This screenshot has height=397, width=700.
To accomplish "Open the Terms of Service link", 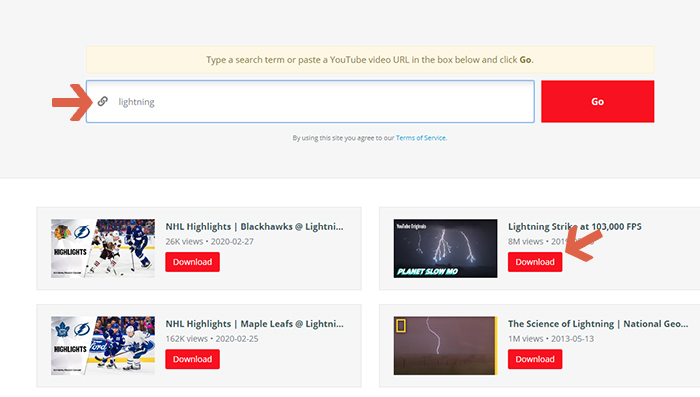I will coord(421,138).
